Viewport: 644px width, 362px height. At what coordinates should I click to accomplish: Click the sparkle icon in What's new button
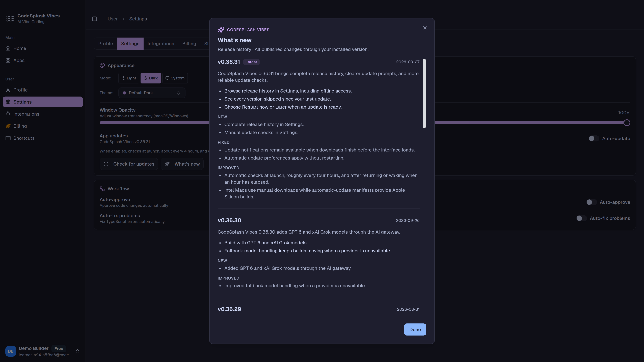point(167,164)
